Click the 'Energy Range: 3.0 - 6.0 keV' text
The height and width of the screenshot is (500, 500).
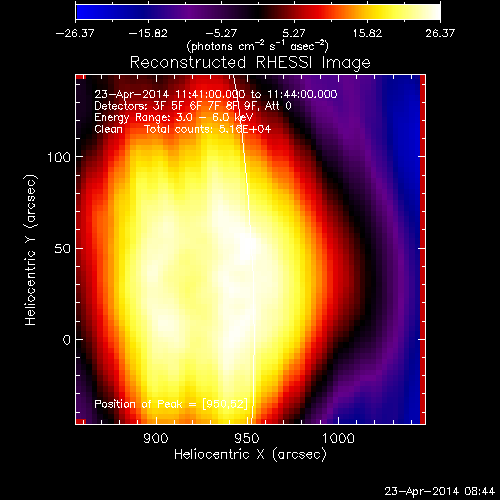tap(174, 118)
